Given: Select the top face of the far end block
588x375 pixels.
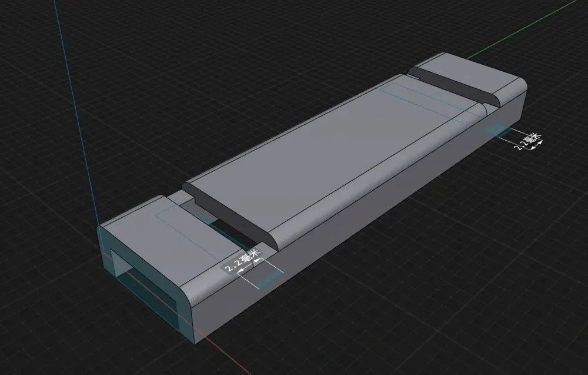Looking at the screenshot, I should click(x=470, y=74).
